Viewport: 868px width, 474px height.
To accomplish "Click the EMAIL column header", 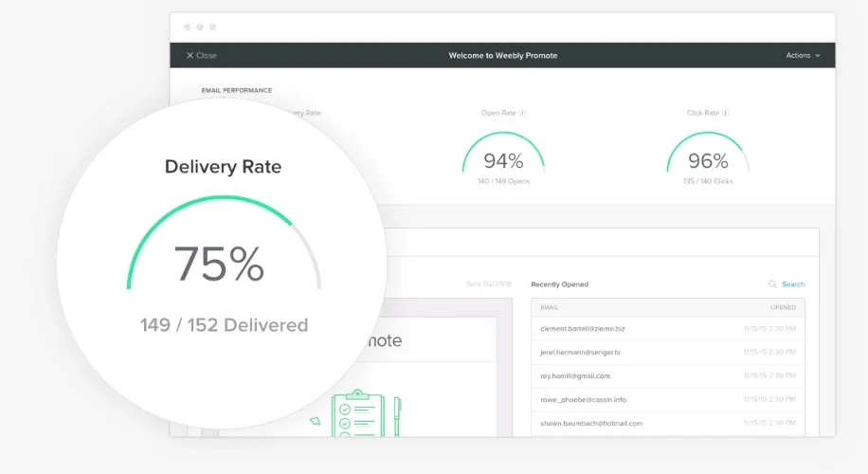I will tap(550, 307).
